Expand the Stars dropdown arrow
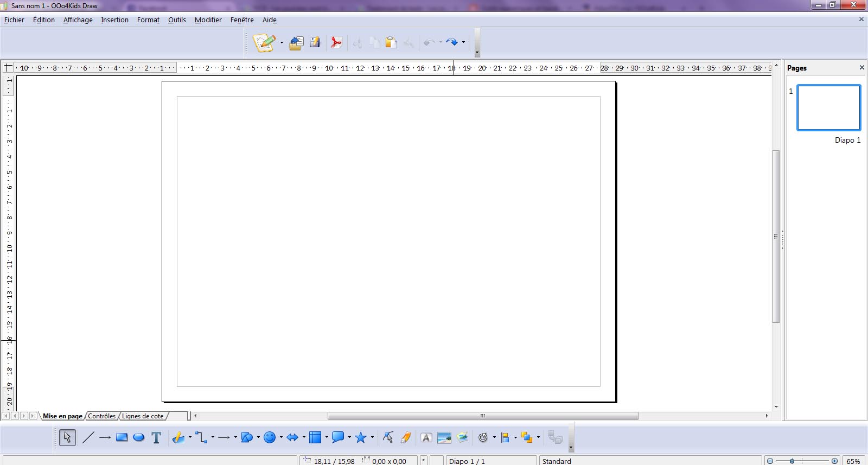 click(372, 437)
